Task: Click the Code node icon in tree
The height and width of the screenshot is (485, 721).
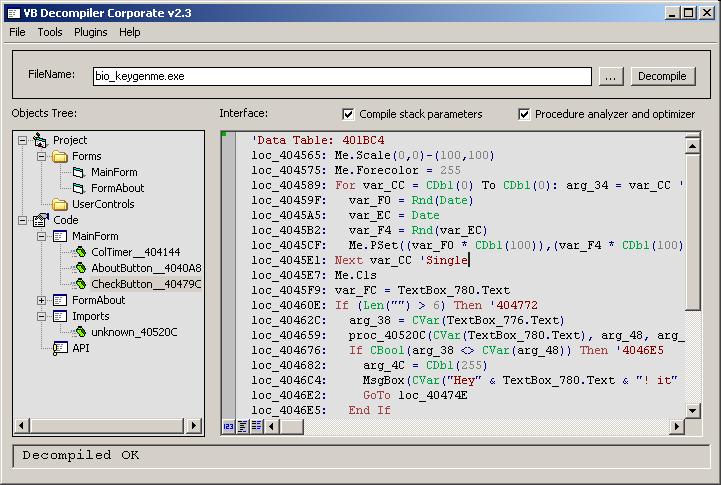Action: [x=40, y=220]
